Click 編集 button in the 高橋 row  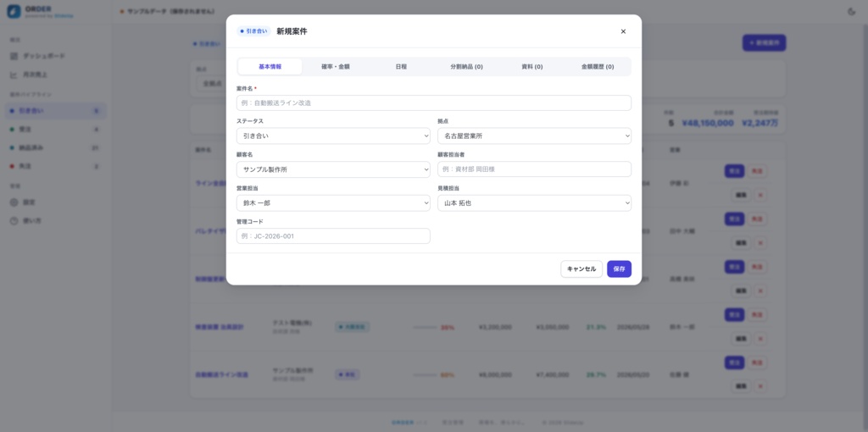(x=741, y=291)
